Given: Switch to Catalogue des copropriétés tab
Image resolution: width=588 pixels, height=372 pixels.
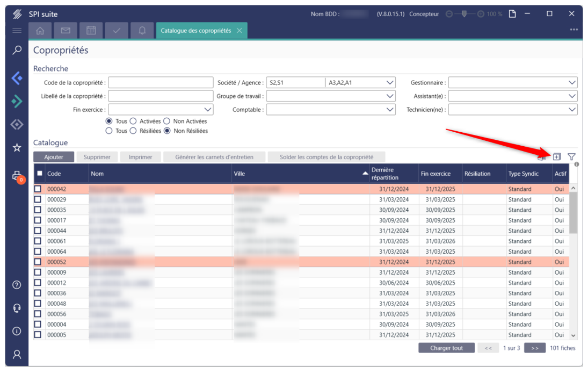Looking at the screenshot, I should [195, 31].
